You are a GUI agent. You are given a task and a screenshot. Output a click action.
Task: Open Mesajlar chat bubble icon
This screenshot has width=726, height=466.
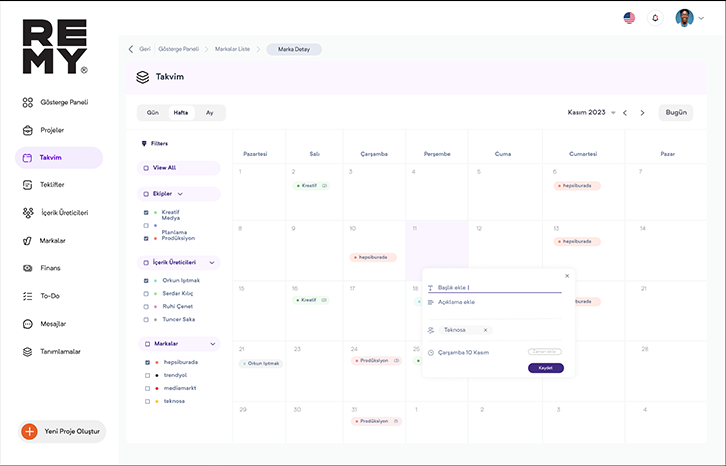click(28, 324)
